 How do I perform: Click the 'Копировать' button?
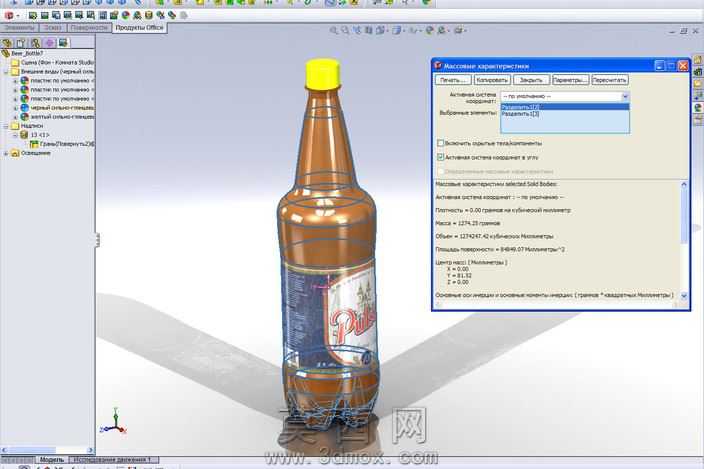click(492, 80)
